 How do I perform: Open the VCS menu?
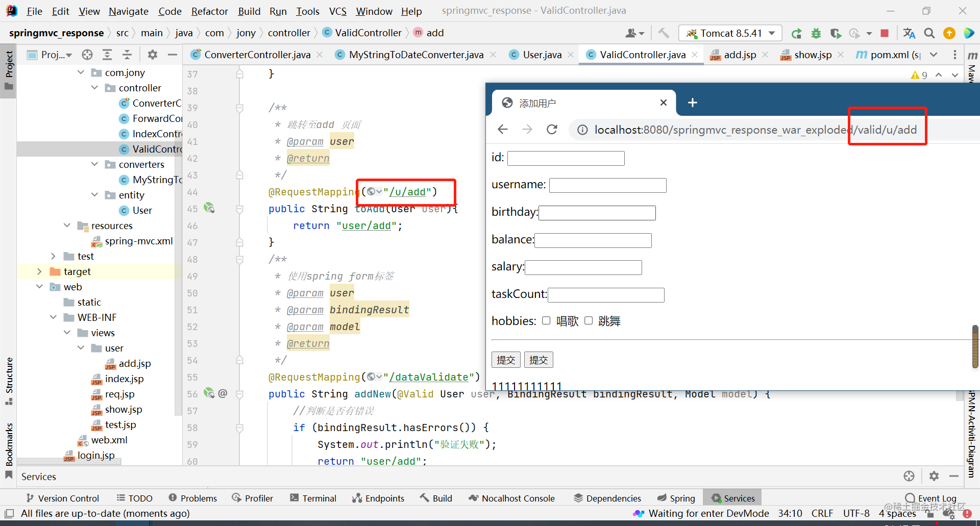point(337,11)
